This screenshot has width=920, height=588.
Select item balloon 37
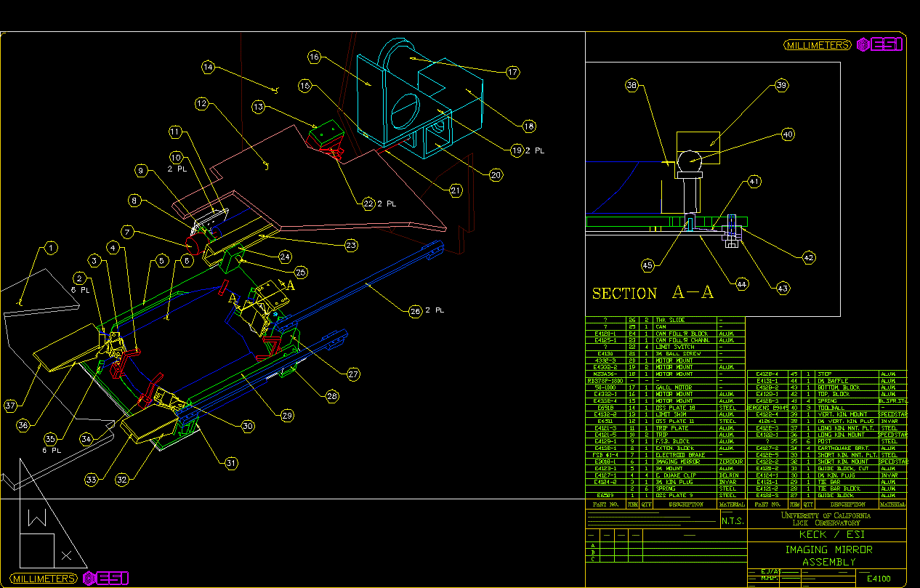(9, 406)
